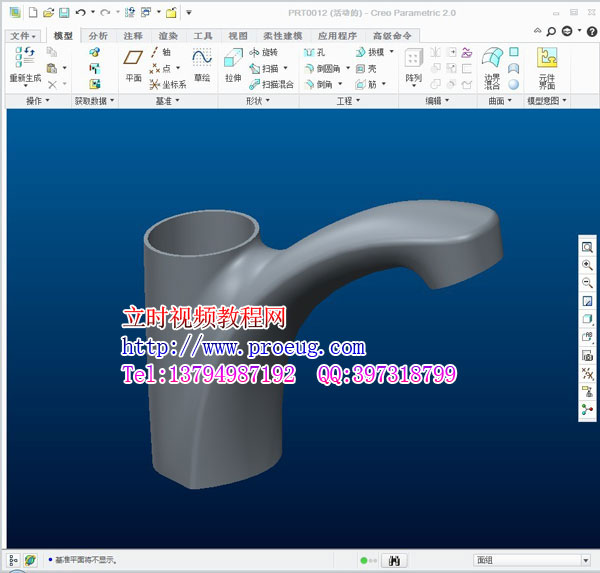Click the 点 datum point button
The height and width of the screenshot is (573, 600).
point(160,69)
